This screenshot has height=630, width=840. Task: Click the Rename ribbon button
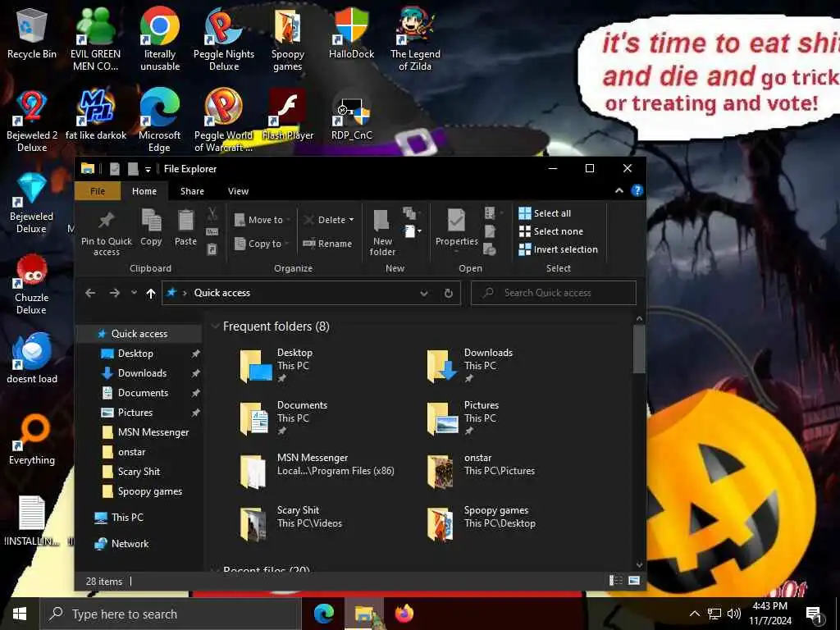point(327,244)
